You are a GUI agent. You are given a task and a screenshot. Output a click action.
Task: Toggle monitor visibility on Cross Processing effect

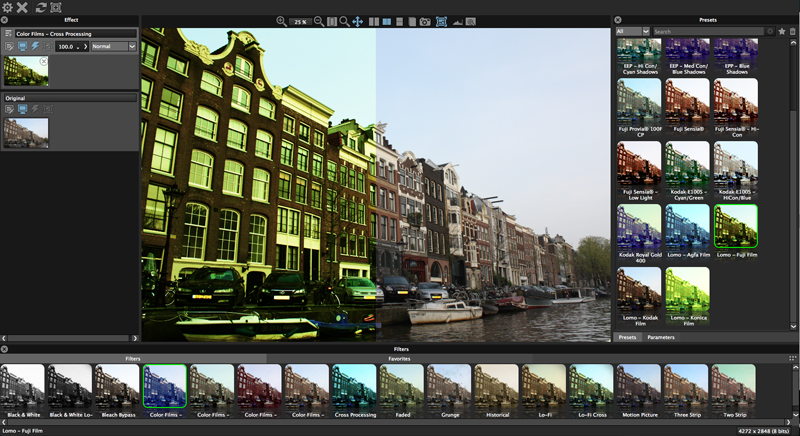(x=22, y=46)
